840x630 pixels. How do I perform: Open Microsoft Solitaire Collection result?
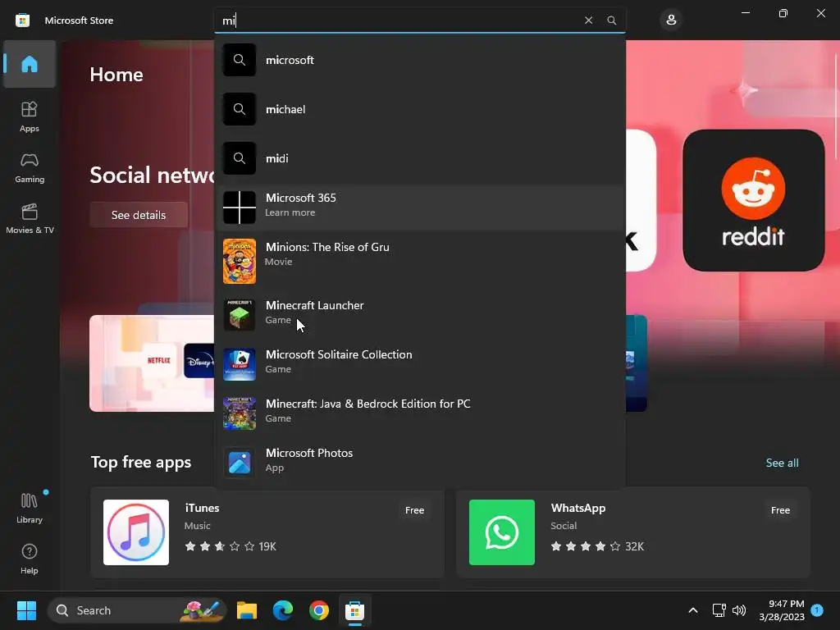(x=420, y=363)
